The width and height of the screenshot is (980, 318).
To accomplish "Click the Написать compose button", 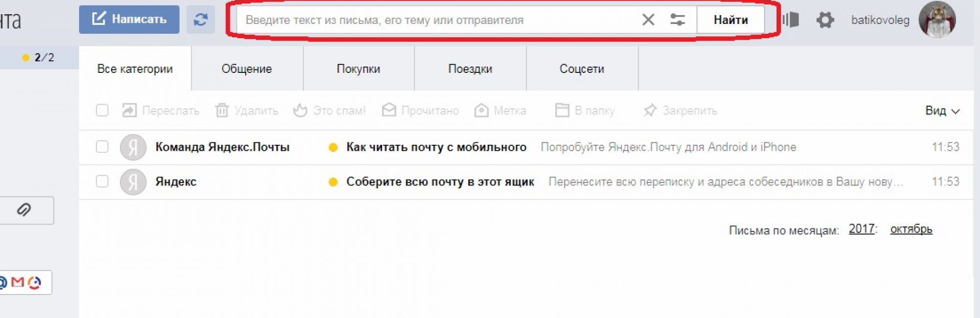I will click(x=129, y=20).
